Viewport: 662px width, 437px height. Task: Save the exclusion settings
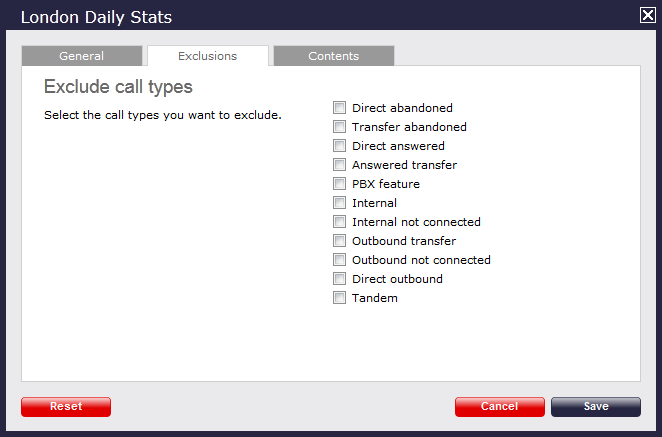pos(595,407)
